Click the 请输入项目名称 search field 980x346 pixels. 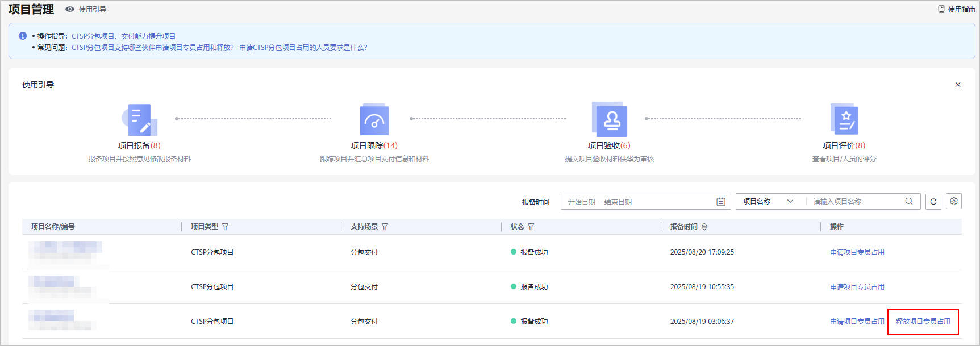855,202
